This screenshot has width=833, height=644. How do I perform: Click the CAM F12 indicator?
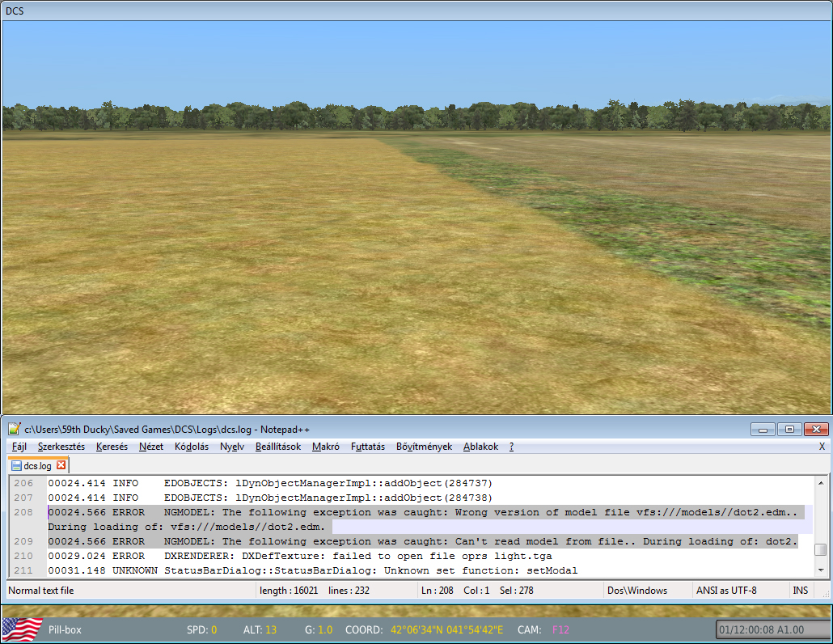click(x=560, y=629)
